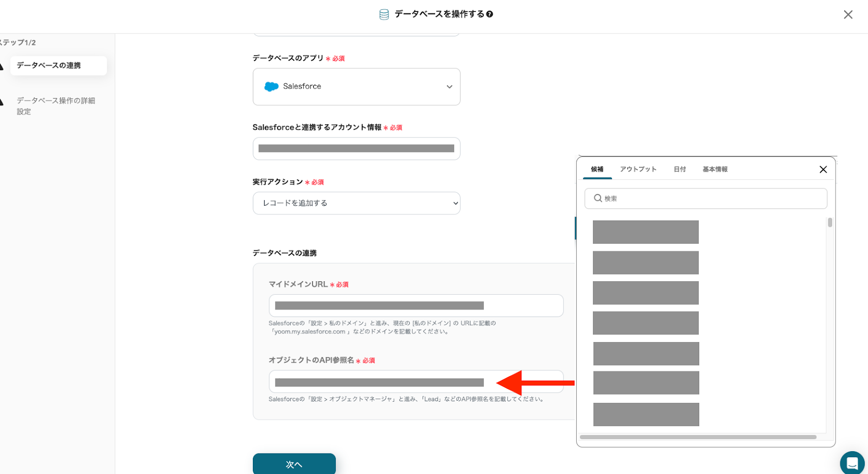Switch to the アウトプット tab
This screenshot has width=868, height=474.
pos(639,169)
